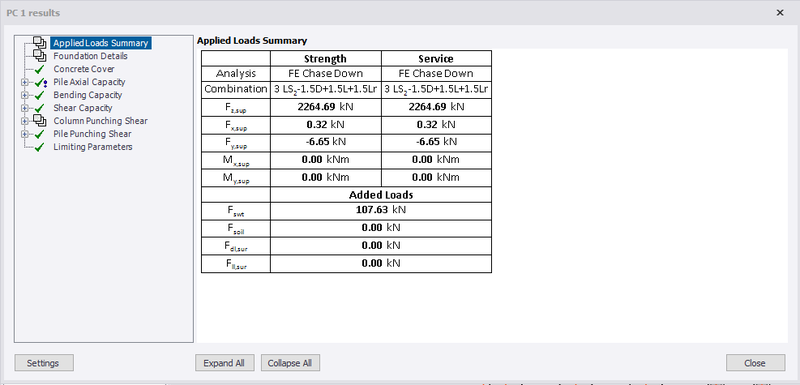Screen dimensions: 800x385
Task: Click the Fsoil row label
Action: coord(236,229)
